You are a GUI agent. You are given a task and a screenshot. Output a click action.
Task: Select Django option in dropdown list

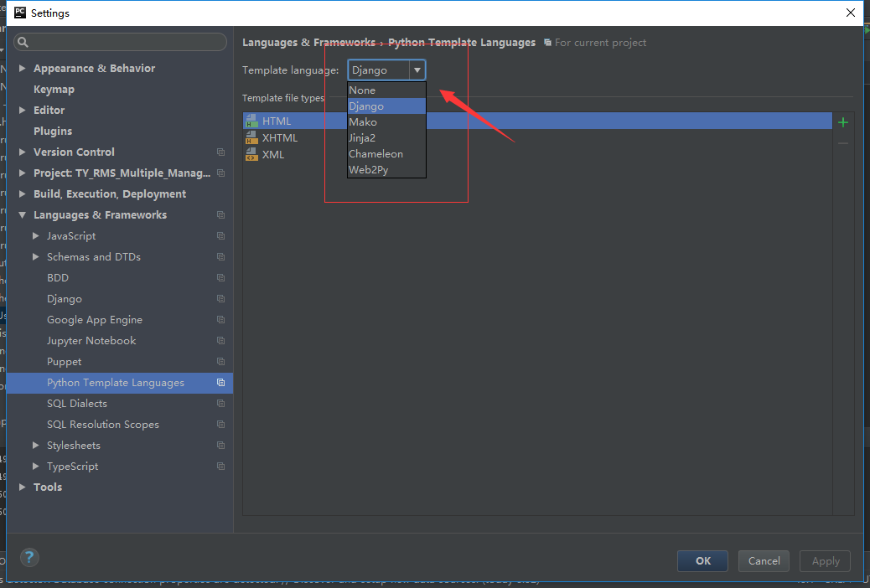click(x=386, y=106)
